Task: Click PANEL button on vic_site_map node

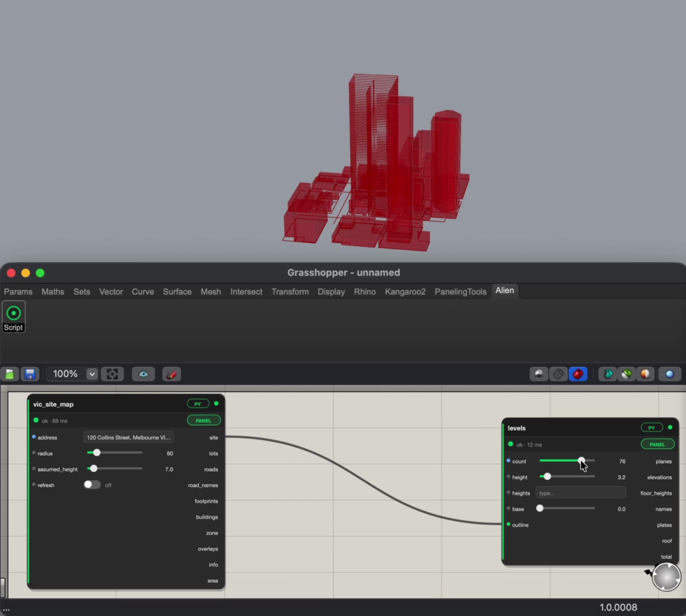Action: click(x=203, y=420)
